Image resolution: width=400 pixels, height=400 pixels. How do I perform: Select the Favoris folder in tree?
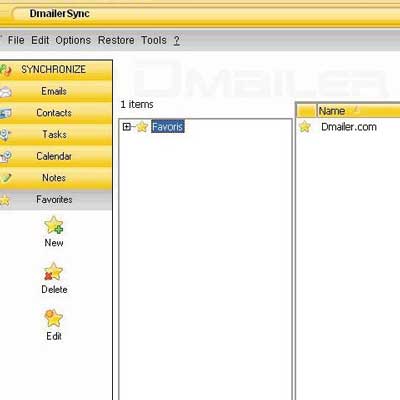(x=167, y=127)
